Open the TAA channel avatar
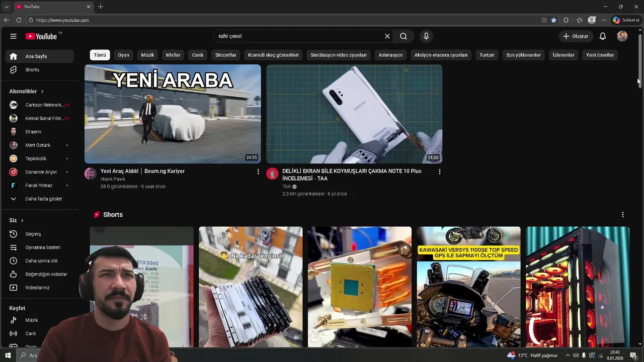This screenshot has height=362, width=644. click(x=272, y=174)
